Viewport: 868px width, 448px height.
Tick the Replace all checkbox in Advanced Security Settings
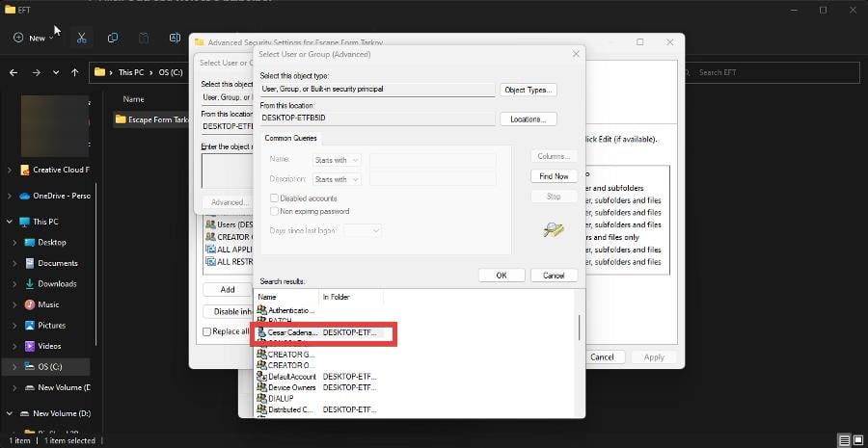(x=207, y=331)
